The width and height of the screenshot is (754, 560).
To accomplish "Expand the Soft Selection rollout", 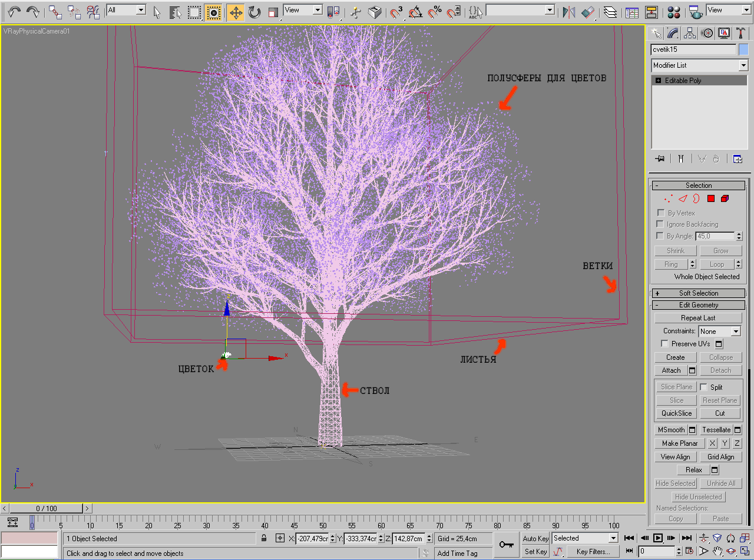I will 698,293.
